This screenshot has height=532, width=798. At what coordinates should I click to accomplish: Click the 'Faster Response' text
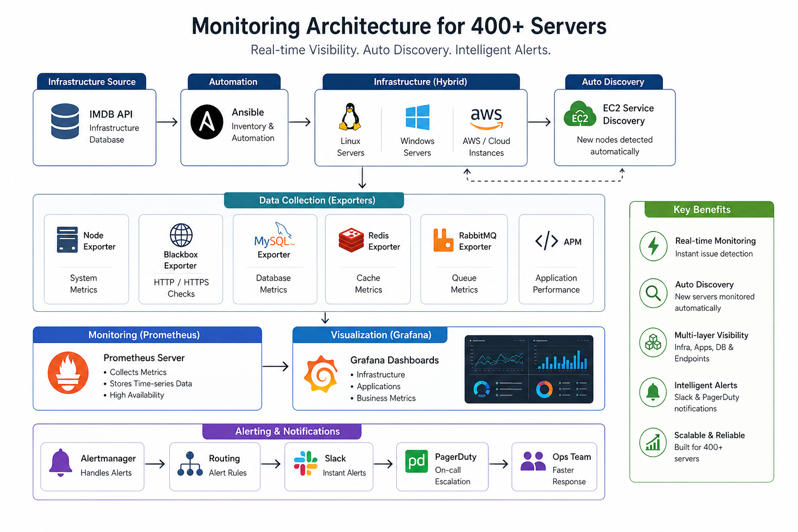pos(569,476)
